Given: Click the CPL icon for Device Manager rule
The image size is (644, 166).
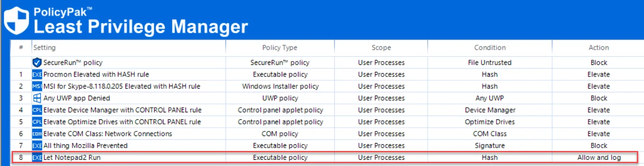Looking at the screenshot, I should coord(37,110).
